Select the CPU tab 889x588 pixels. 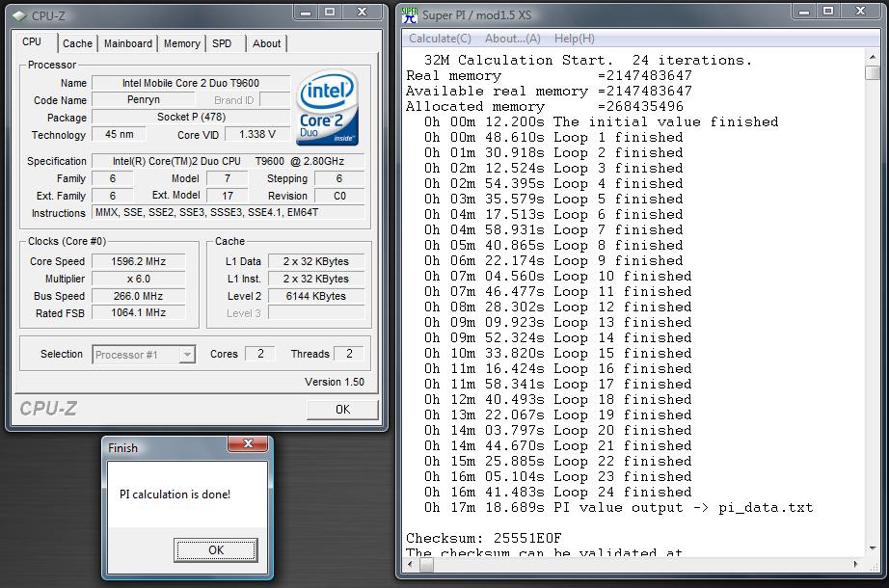[x=32, y=42]
